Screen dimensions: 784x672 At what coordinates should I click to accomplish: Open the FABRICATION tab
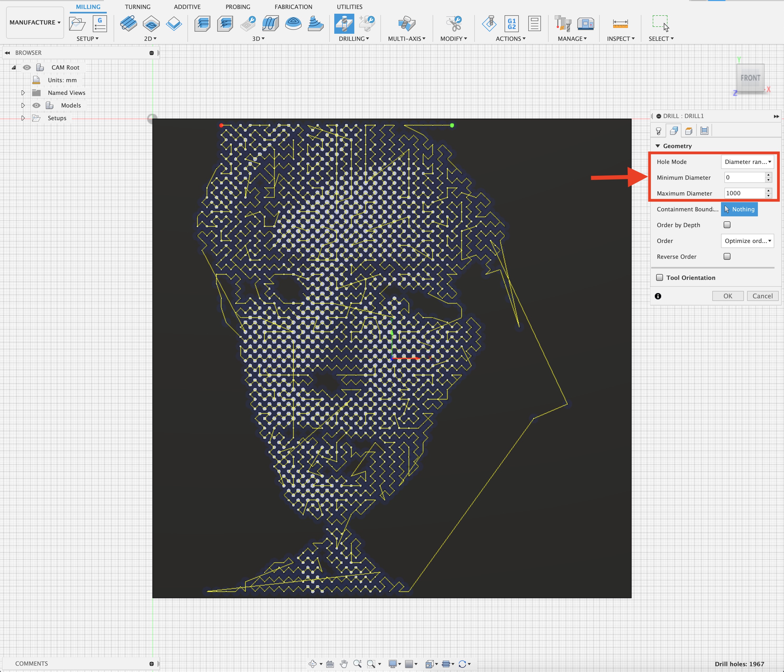click(x=293, y=7)
